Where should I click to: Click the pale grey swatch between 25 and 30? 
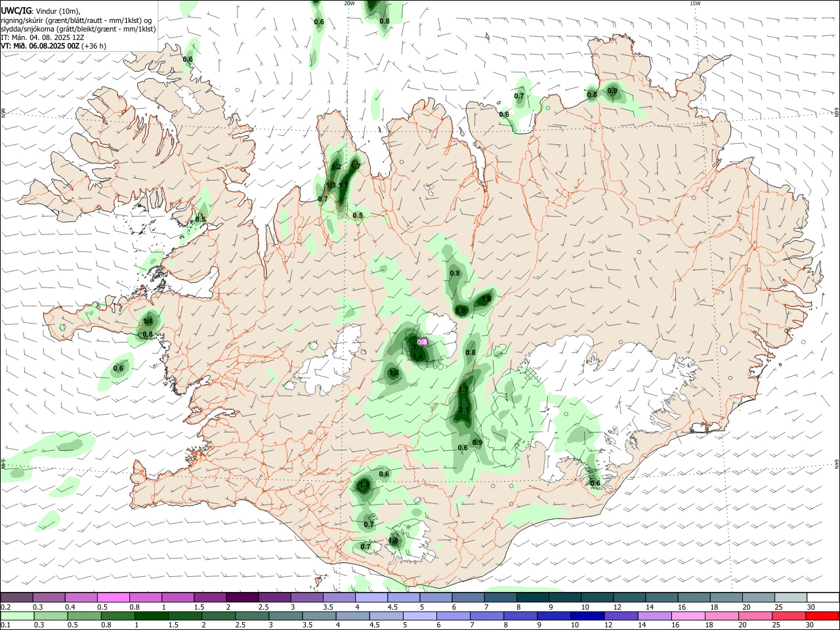pos(791,597)
